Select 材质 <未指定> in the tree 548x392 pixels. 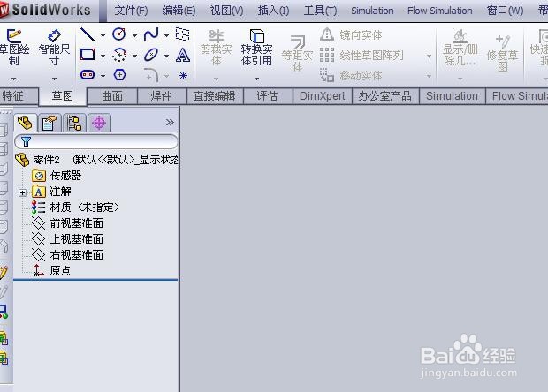[x=75, y=207]
